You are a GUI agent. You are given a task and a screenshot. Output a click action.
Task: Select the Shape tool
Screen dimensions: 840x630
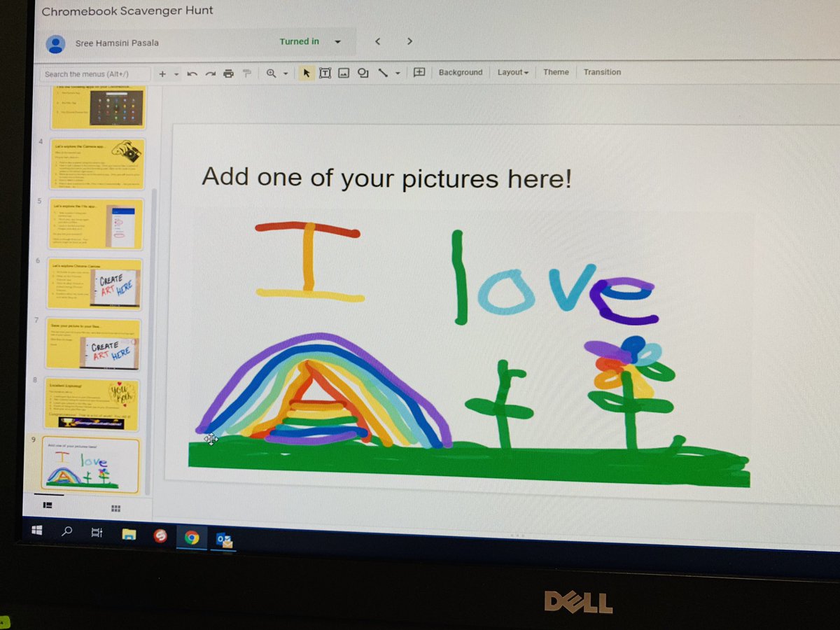point(363,72)
